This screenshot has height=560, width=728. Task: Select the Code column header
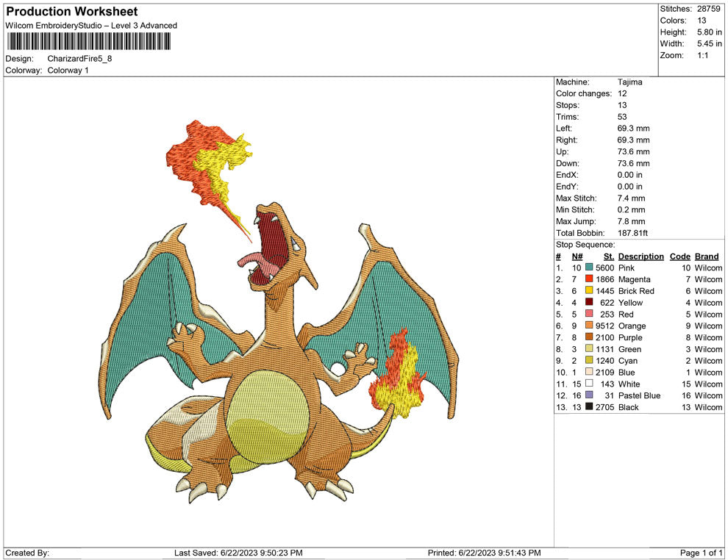[x=679, y=256]
